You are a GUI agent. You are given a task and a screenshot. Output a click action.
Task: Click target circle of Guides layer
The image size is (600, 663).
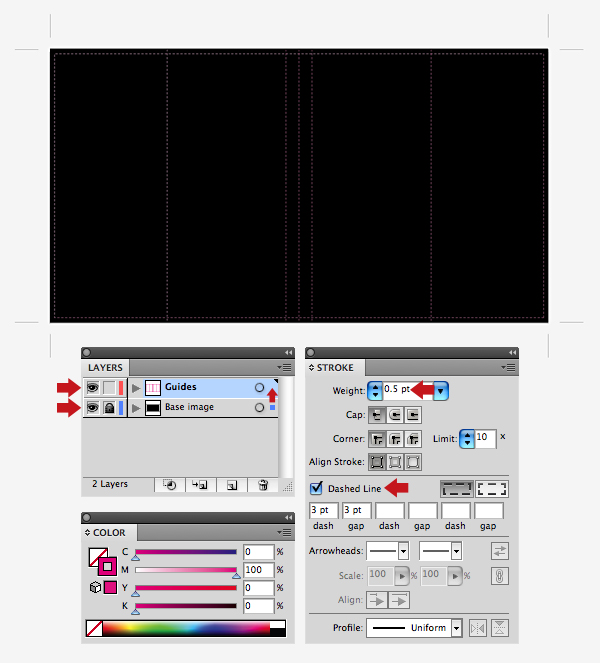259,387
